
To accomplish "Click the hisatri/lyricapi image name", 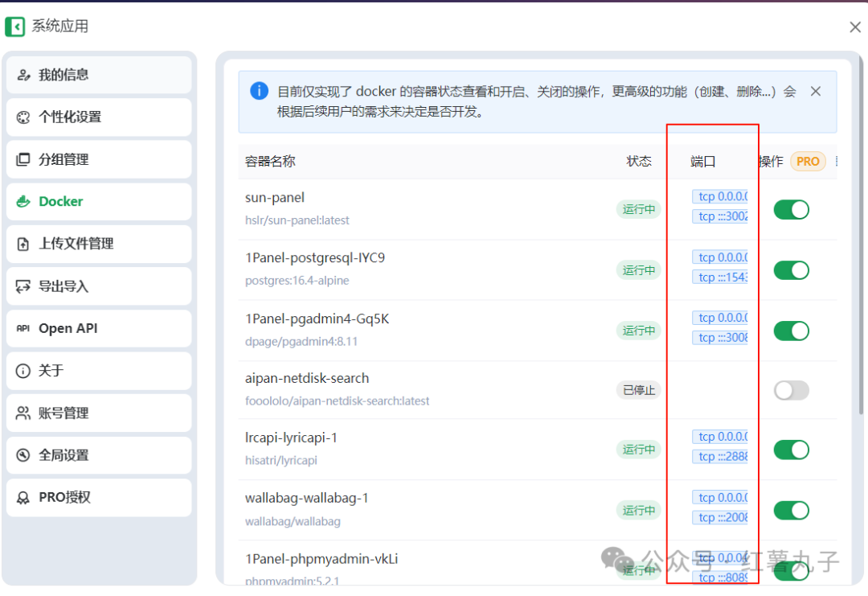I will pos(281,460).
